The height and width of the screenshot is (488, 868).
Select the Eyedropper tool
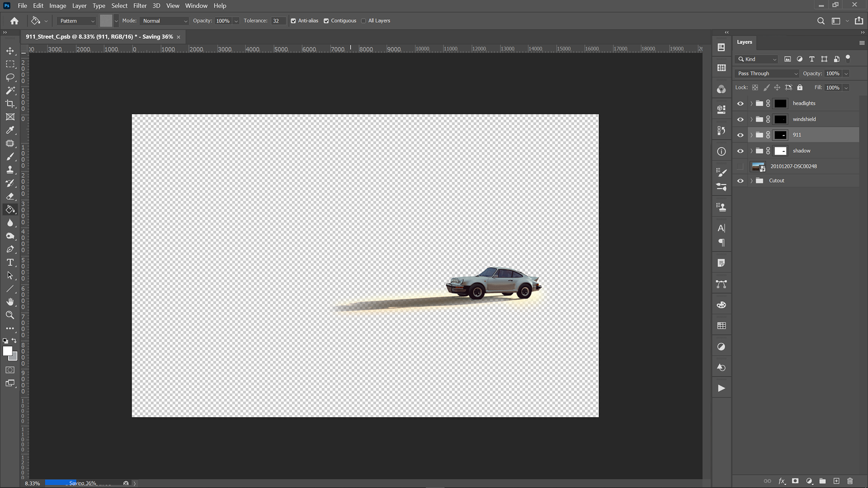10,130
